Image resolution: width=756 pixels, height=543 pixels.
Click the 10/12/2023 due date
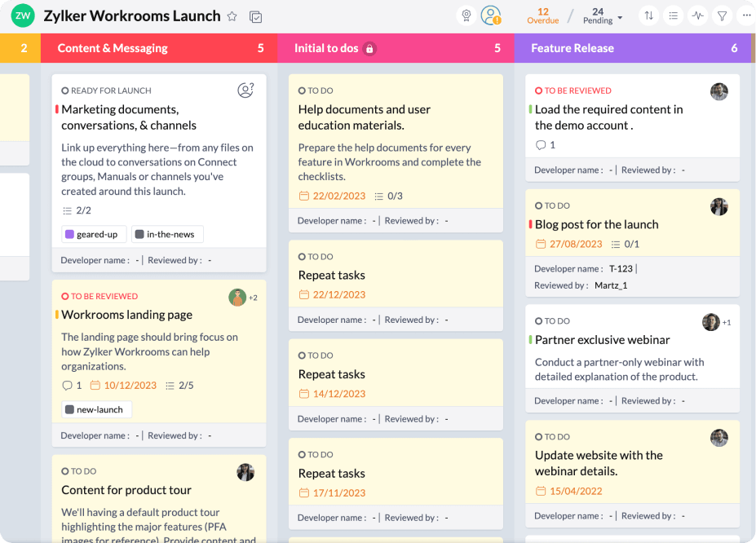123,386
